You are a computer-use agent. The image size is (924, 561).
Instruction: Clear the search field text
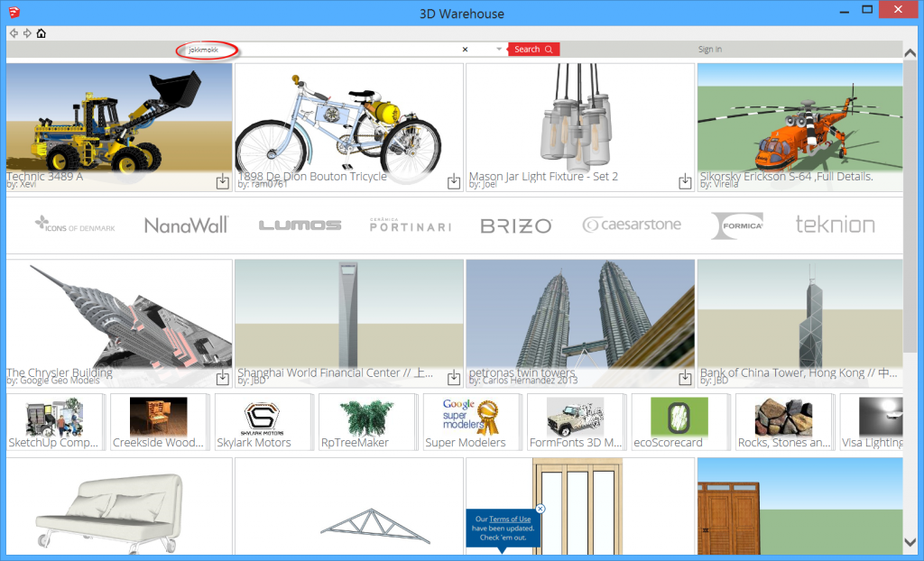point(466,50)
